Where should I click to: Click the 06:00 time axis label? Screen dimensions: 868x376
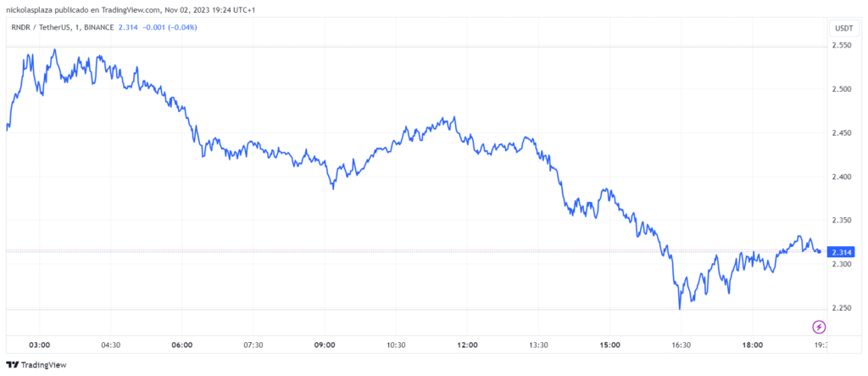(181, 345)
